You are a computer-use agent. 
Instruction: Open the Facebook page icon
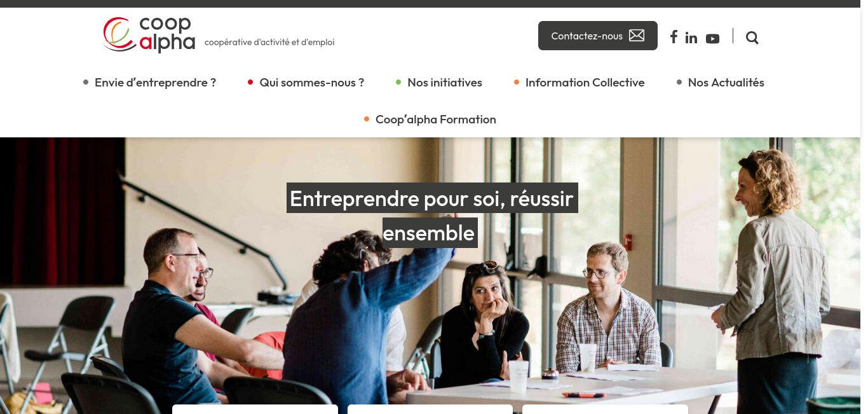(x=674, y=37)
